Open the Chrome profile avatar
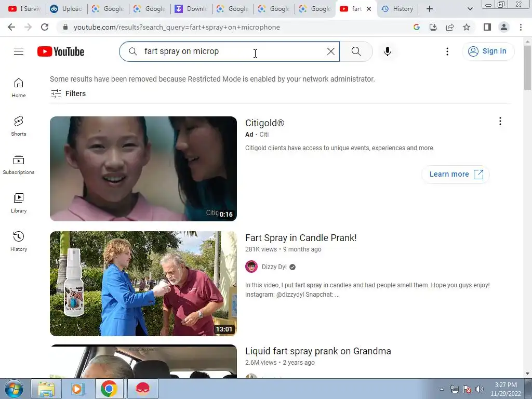The image size is (532, 399). [504, 27]
